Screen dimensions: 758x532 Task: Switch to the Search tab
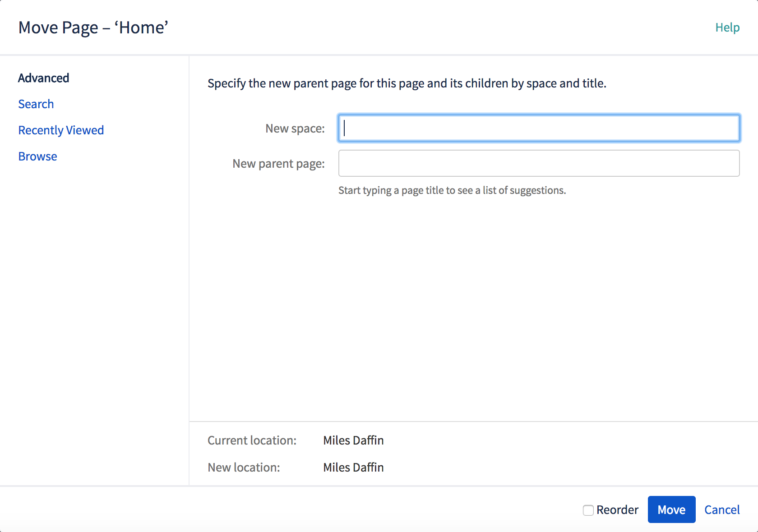pyautogui.click(x=36, y=104)
